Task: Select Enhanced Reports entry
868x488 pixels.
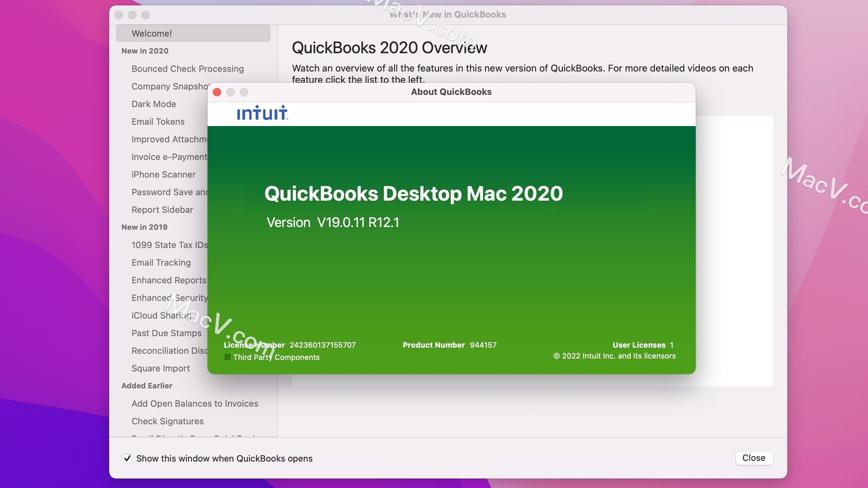Action: 169,280
